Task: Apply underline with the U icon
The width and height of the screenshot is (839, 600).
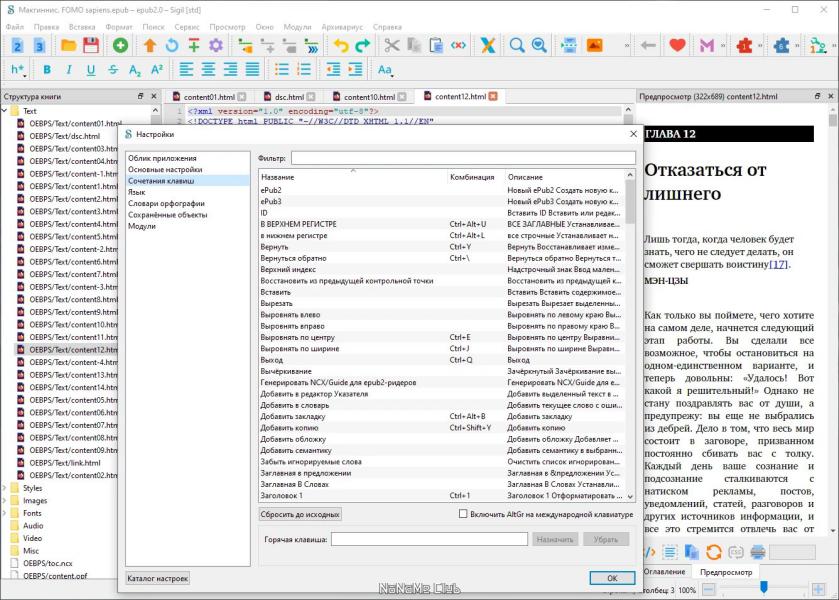Action: pos(91,70)
